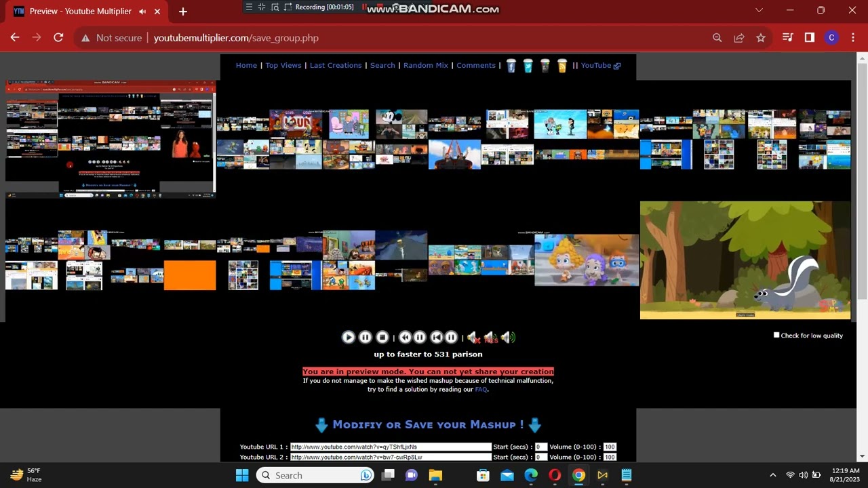Click the Bubble Guppies video thumbnail
The width and height of the screenshot is (868, 488).
click(x=587, y=260)
